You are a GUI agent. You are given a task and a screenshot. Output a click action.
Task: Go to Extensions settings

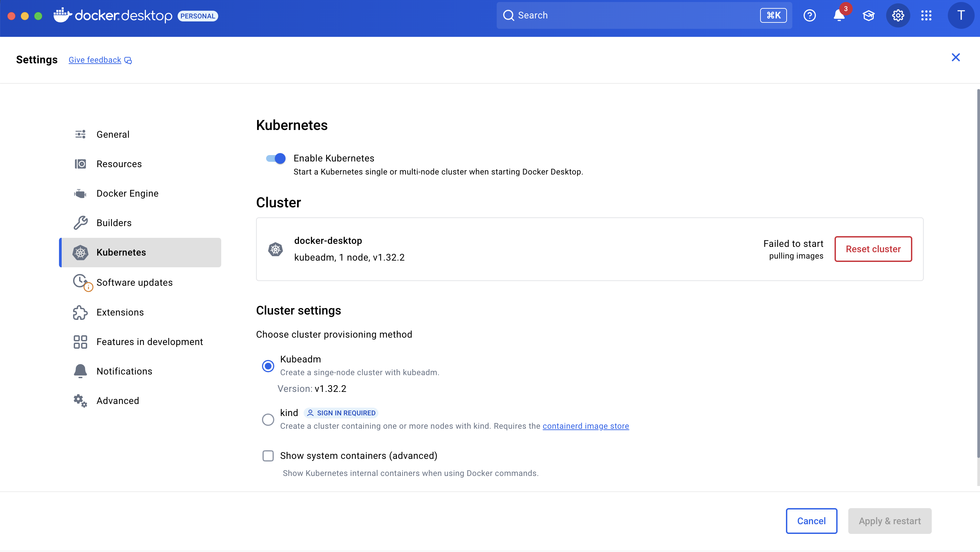(140, 313)
